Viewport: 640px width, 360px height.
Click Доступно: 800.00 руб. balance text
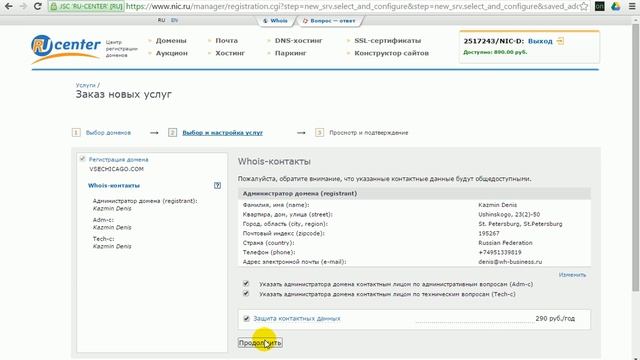coord(495,52)
